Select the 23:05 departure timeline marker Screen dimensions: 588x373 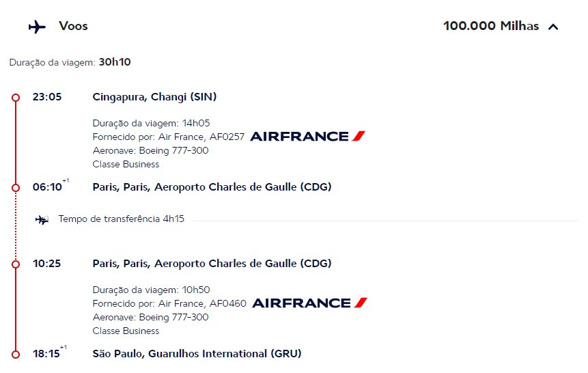(16, 98)
